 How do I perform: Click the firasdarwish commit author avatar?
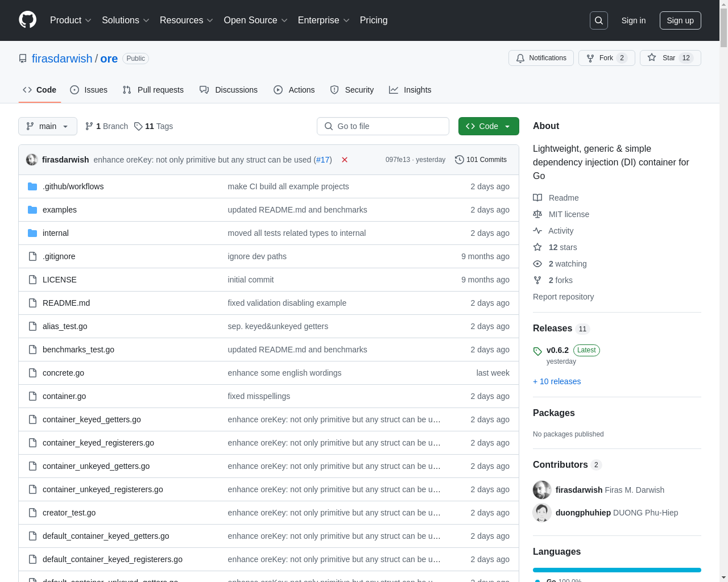(32, 160)
